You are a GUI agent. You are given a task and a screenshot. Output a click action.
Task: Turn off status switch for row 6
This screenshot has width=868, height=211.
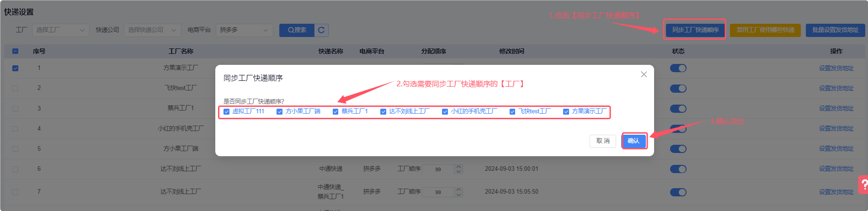tap(678, 169)
